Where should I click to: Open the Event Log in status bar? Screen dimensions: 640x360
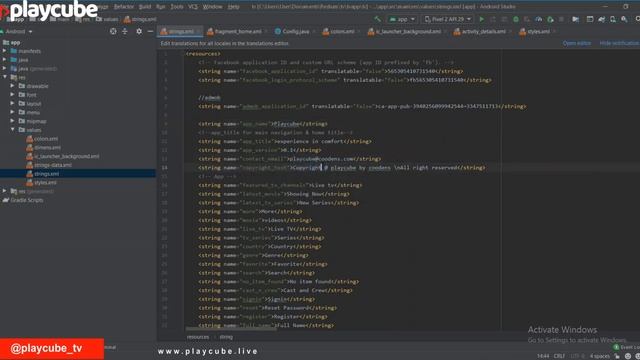pos(627,347)
